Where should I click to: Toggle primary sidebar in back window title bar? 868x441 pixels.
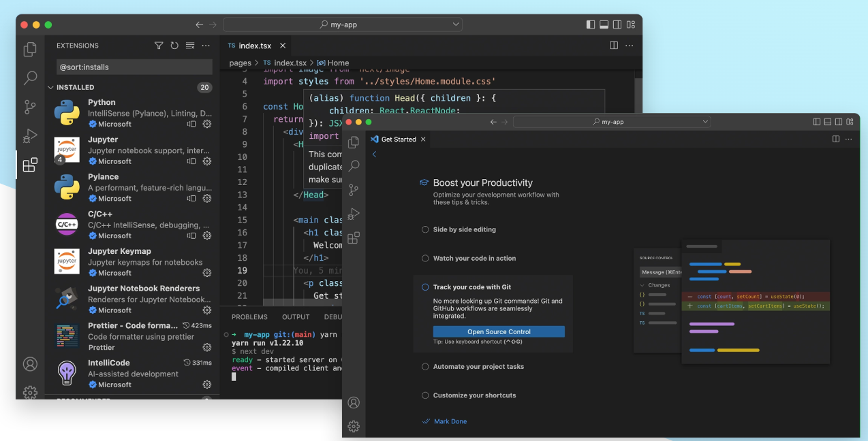tap(591, 24)
